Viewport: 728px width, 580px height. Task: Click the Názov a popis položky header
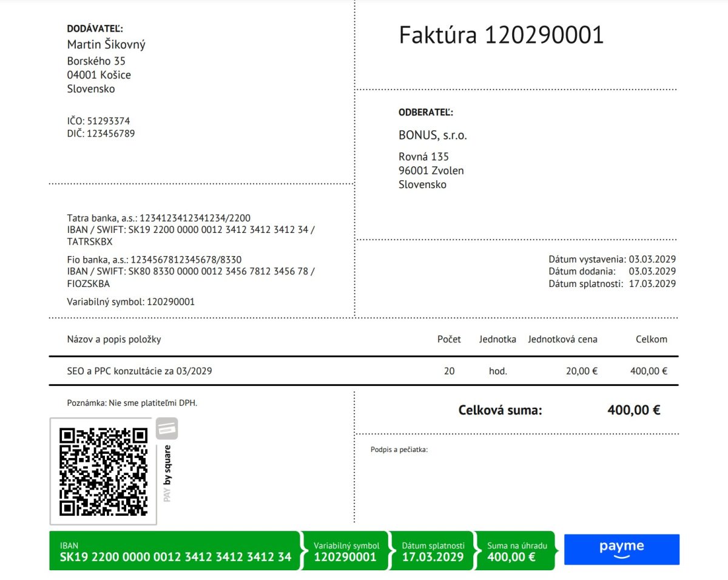coord(114,339)
